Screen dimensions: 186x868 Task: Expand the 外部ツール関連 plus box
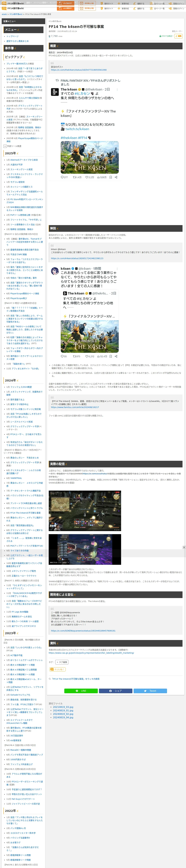click(x=5, y=146)
